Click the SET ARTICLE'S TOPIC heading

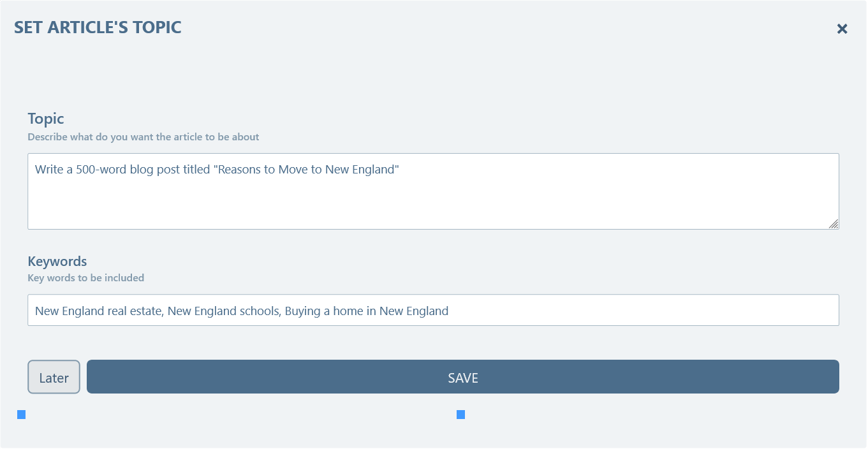coord(98,27)
